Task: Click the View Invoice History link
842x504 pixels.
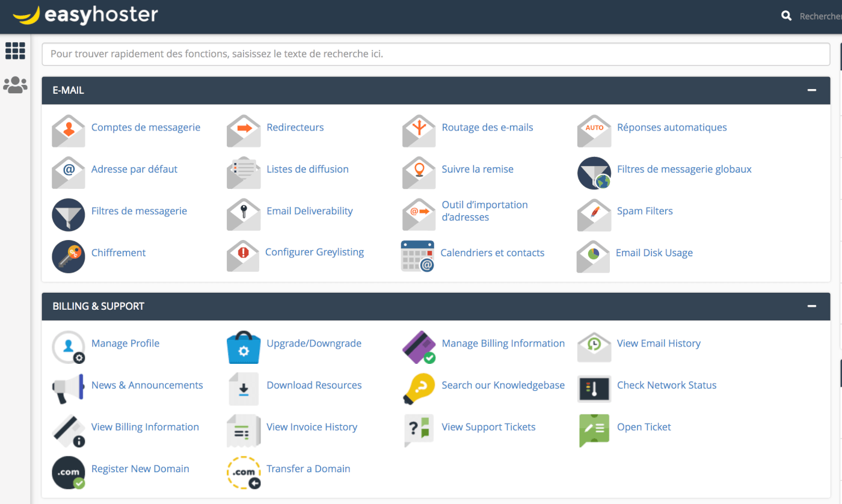Action: pos(312,427)
